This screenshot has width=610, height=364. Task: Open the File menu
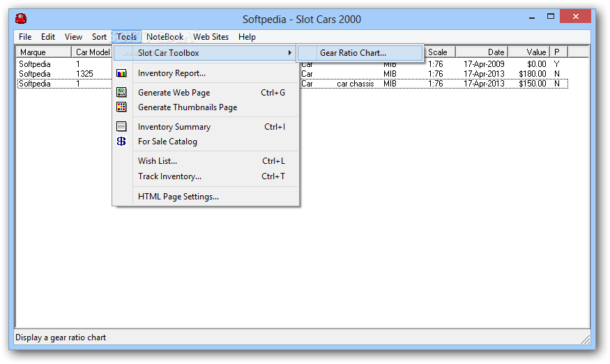[25, 37]
